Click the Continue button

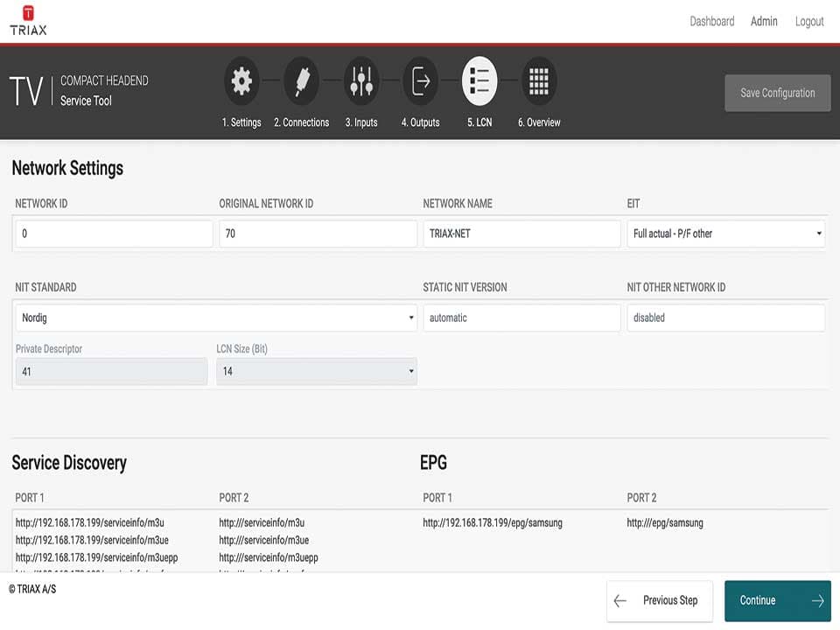coord(777,600)
